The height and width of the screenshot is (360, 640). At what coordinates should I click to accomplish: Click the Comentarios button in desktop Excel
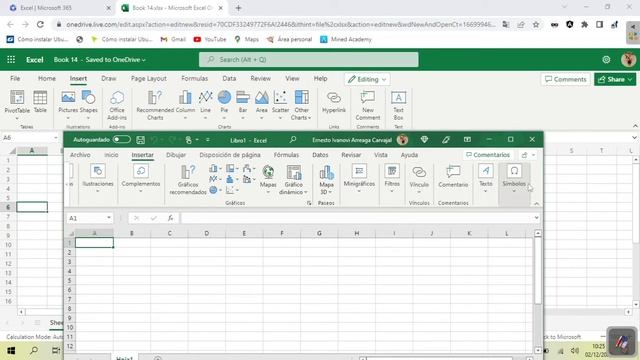(x=488, y=155)
